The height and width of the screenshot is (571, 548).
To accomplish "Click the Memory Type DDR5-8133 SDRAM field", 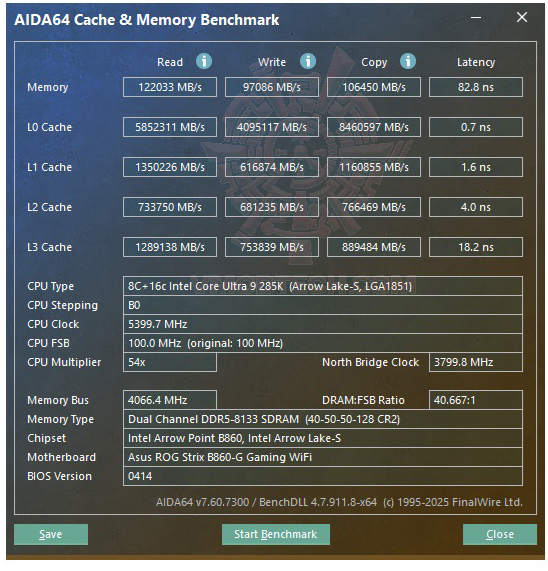I will [x=323, y=419].
